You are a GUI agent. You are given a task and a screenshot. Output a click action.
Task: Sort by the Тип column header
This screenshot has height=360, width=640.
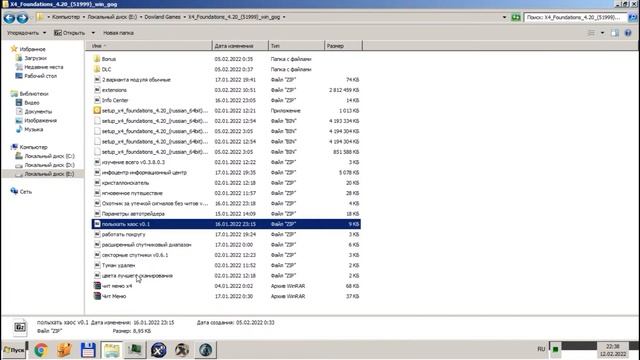296,46
